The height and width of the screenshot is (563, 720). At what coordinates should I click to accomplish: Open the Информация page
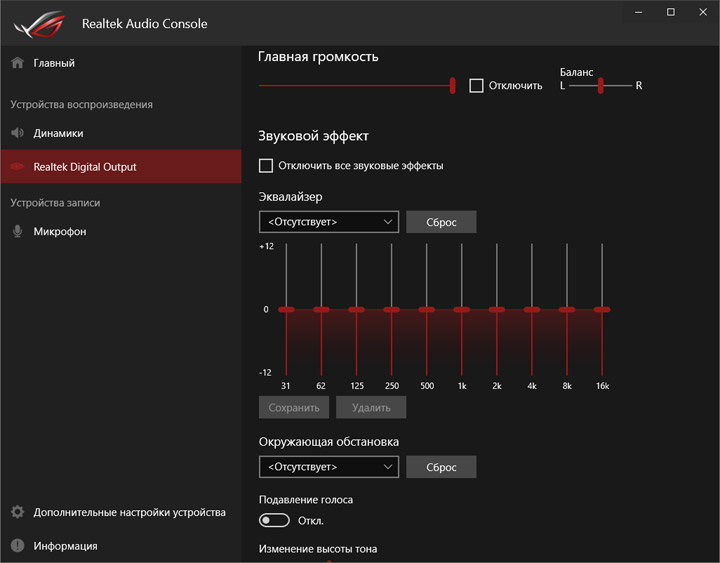pyautogui.click(x=121, y=546)
